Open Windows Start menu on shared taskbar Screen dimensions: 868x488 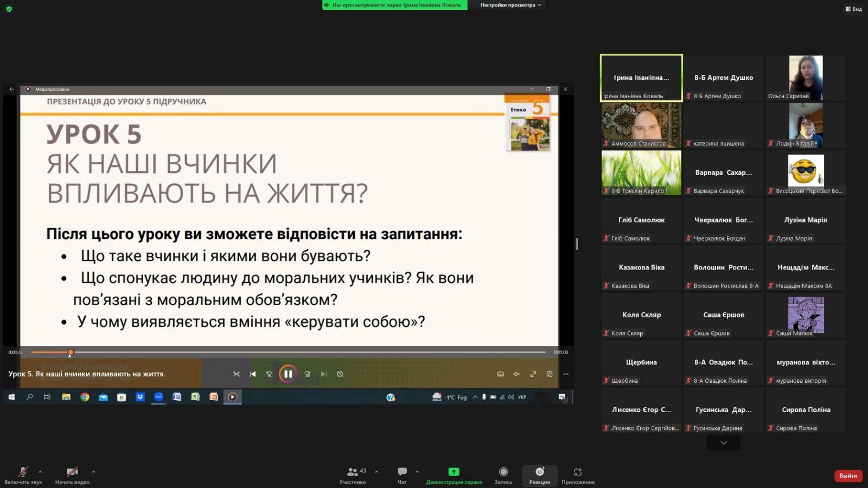tap(11, 397)
